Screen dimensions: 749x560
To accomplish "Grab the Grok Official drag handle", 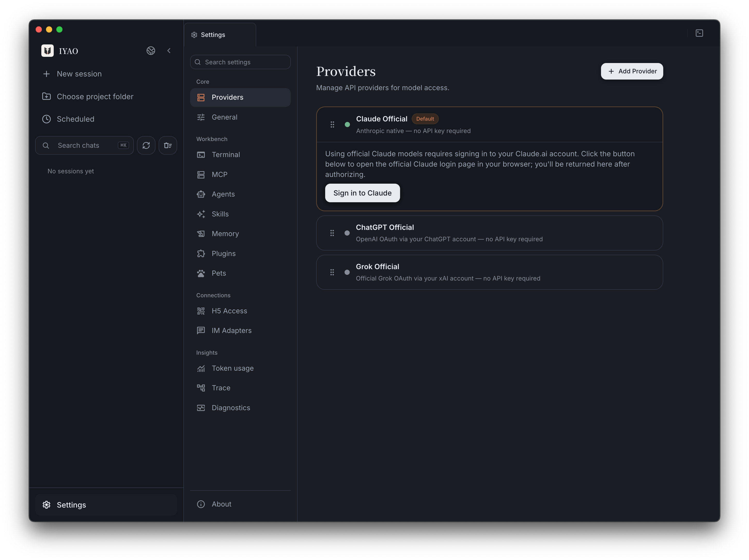I will [x=332, y=272].
